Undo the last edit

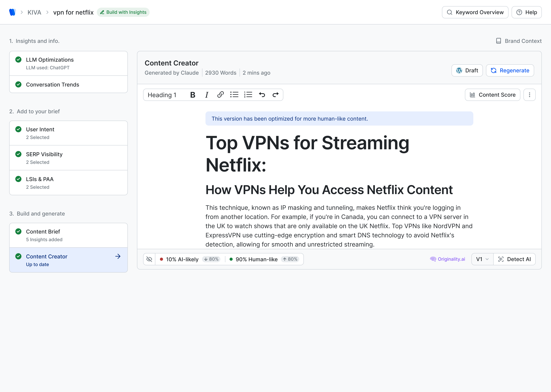pos(262,95)
